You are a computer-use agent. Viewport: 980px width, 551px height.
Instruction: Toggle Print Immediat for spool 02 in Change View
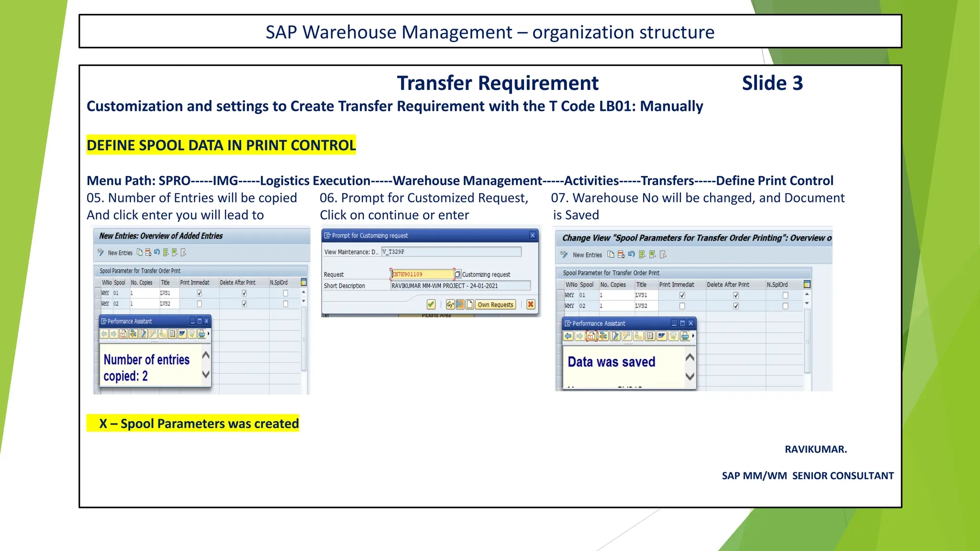pos(682,306)
